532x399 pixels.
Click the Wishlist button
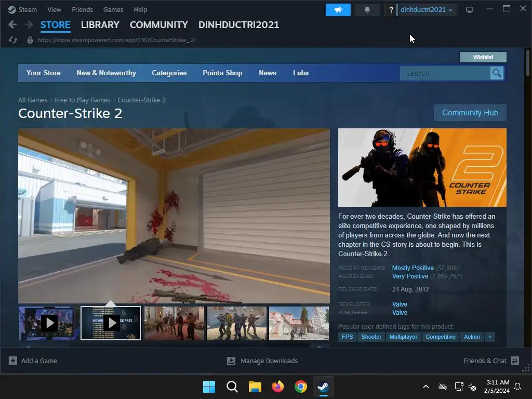click(x=483, y=57)
